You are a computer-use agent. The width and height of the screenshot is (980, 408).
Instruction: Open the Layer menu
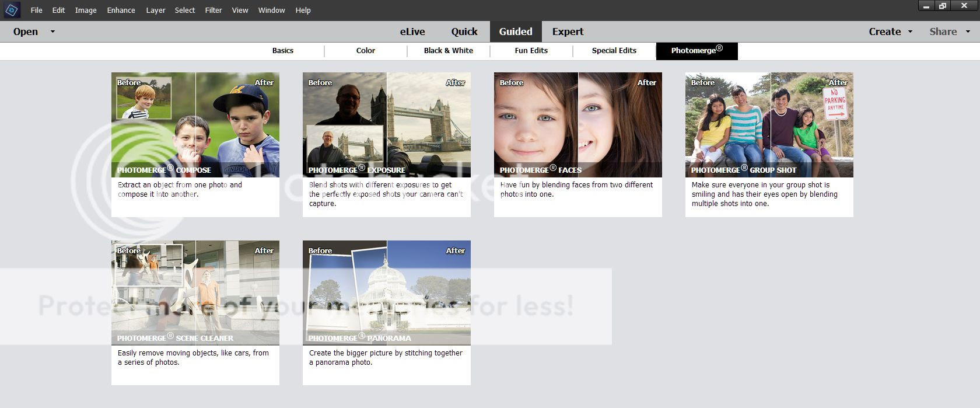click(155, 11)
